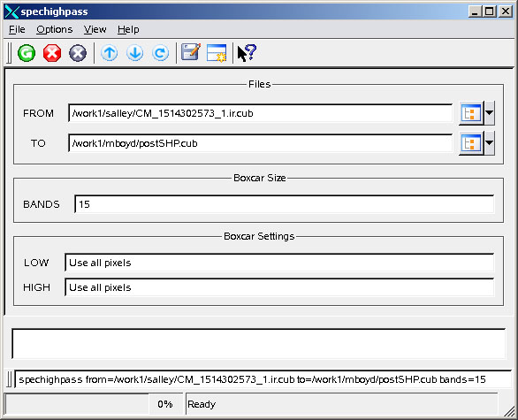
Task: Expand the TO field dropdown arrow
Action: point(489,143)
